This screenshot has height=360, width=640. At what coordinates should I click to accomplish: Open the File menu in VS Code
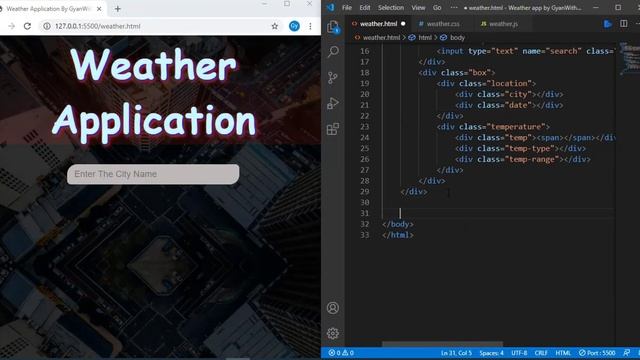[x=347, y=7]
